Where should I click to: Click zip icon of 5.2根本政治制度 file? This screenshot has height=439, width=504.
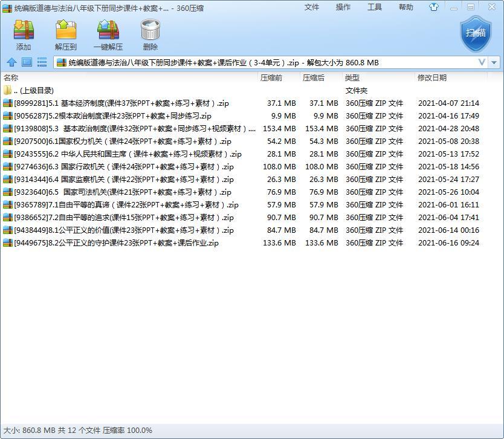[8, 115]
